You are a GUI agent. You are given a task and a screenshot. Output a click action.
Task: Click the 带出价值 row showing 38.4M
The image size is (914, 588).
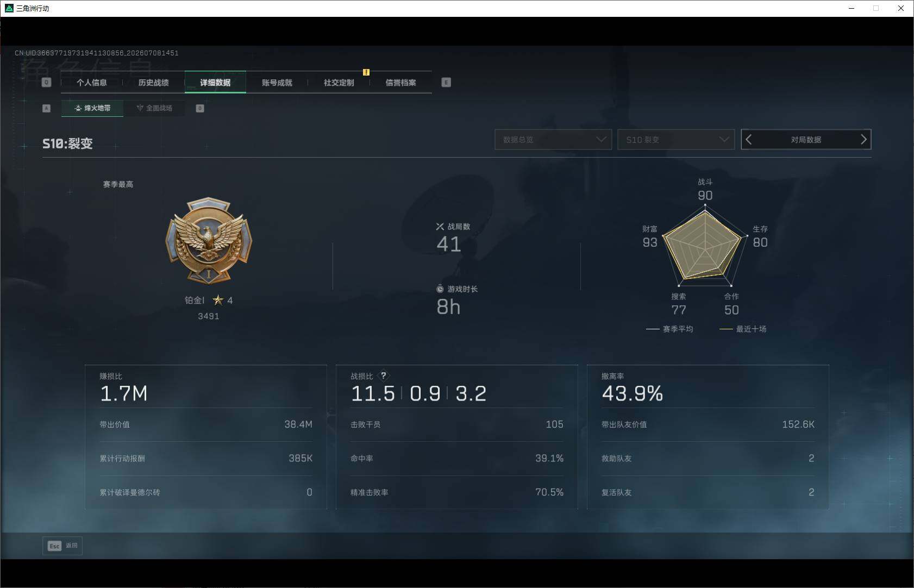(206, 424)
